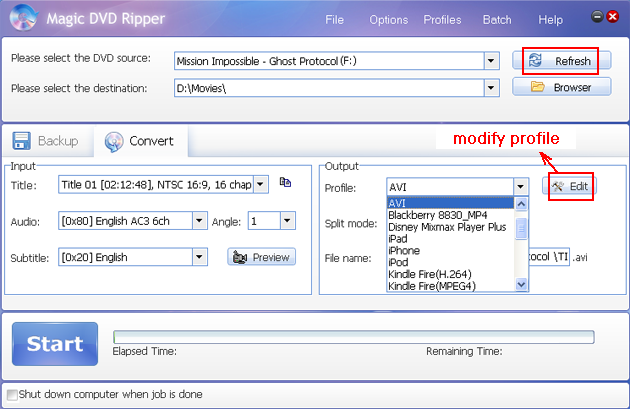Collapse the Profile dropdown arrow
The width and height of the screenshot is (630, 409).
520,187
